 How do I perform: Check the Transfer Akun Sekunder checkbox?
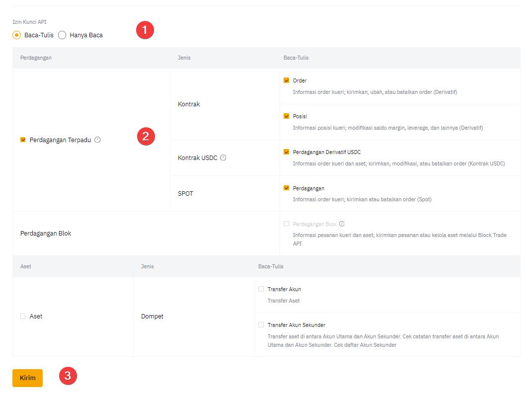[x=261, y=325]
